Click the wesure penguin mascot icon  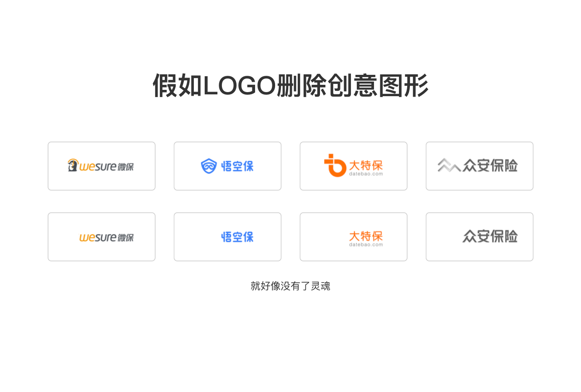click(73, 165)
